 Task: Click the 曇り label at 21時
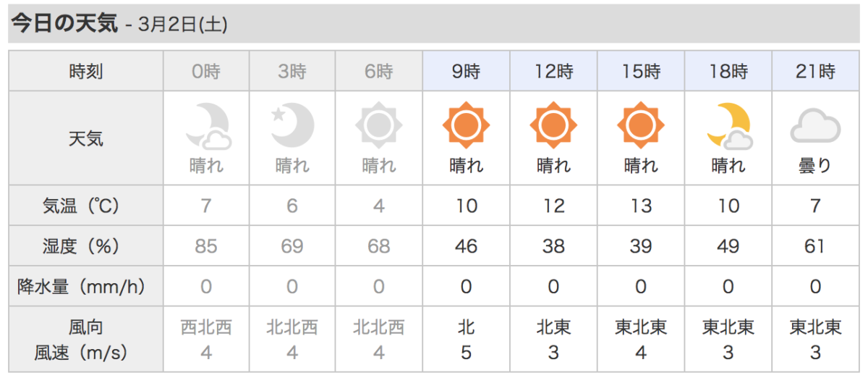click(815, 166)
